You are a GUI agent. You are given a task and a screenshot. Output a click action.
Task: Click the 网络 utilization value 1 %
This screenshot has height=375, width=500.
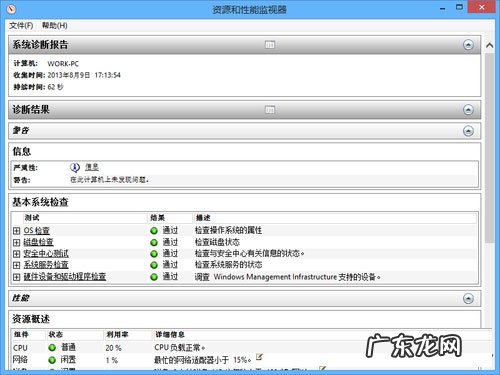pos(112,360)
